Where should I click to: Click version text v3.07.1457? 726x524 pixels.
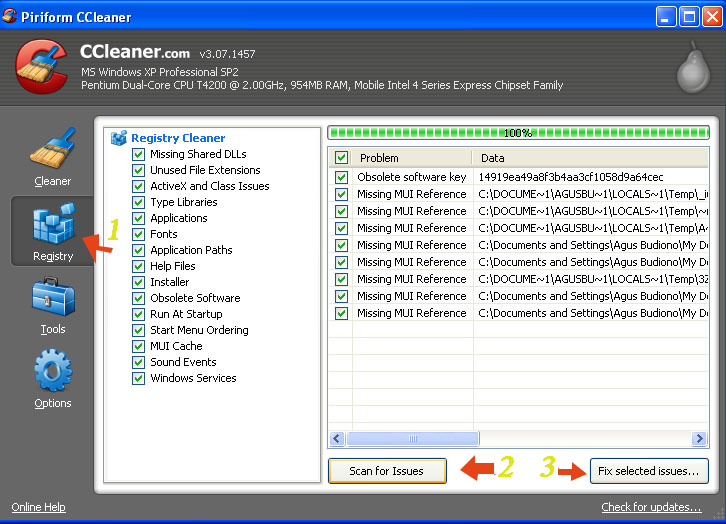tap(227, 54)
